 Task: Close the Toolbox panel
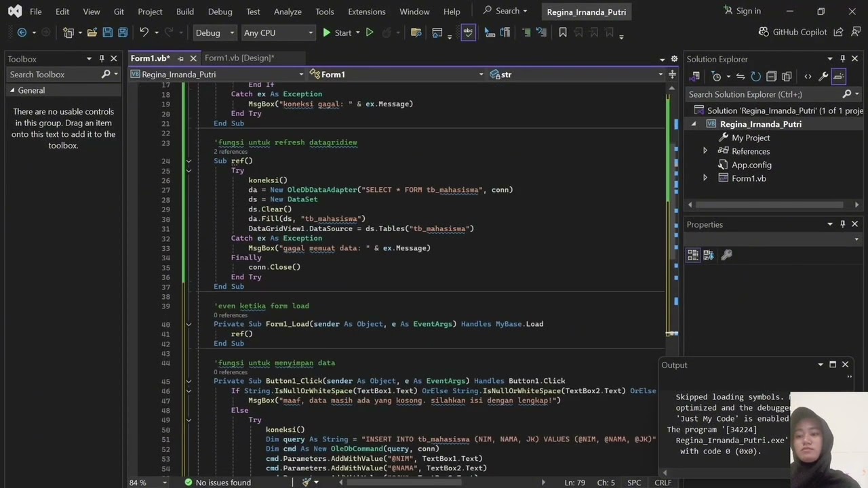(x=114, y=59)
